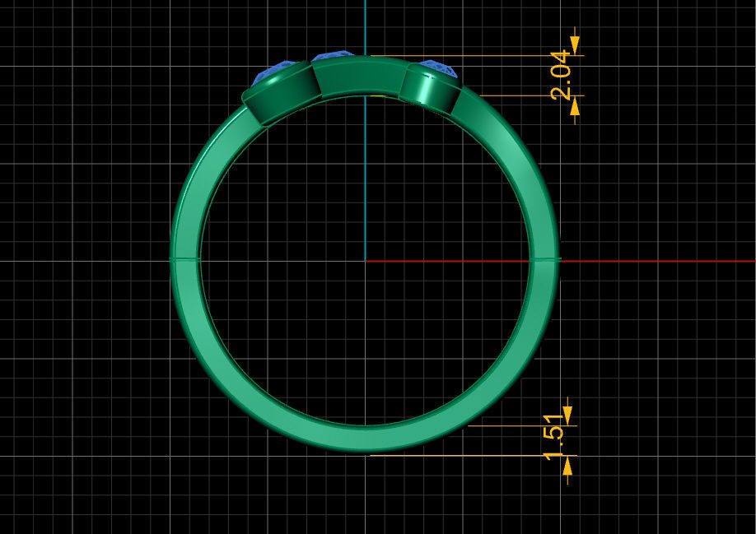Pick the blue gemstone in right bezel
Viewport: 756px width, 534px height.
tap(438, 67)
